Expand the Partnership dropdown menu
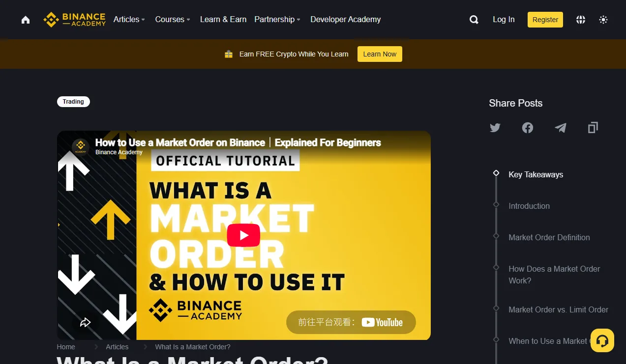The width and height of the screenshot is (626, 364). 277,20
